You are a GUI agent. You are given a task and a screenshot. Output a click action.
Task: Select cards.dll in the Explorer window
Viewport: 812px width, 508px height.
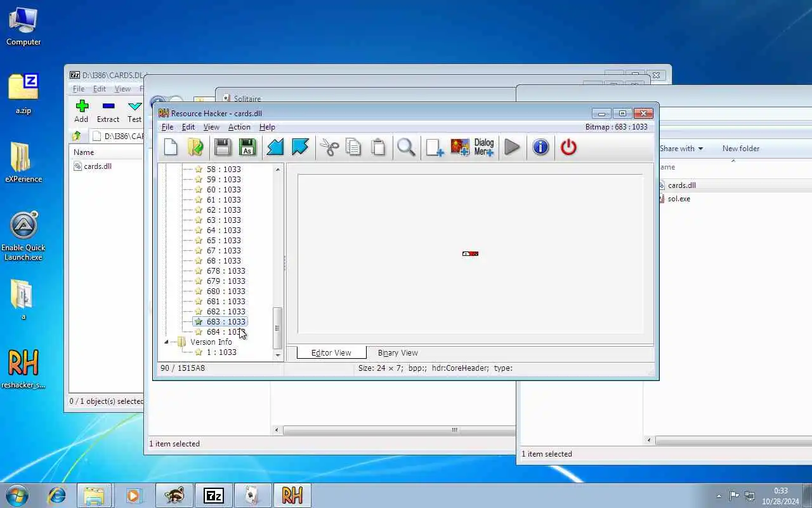tap(681, 185)
